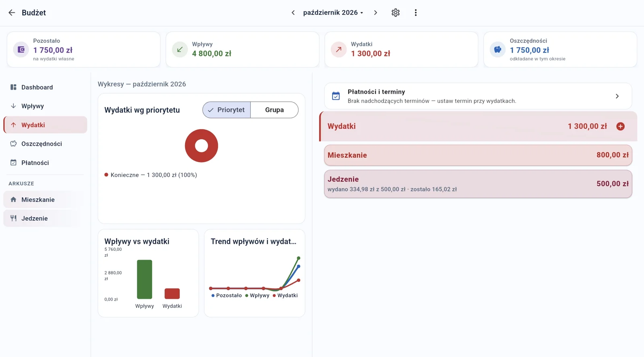644x357 pixels.
Task: Click the red Wydatki bar in the chart
Action: pyautogui.click(x=172, y=293)
